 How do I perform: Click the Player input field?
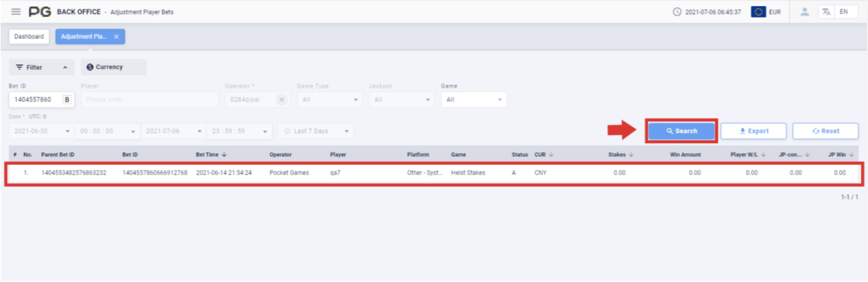pyautogui.click(x=150, y=99)
